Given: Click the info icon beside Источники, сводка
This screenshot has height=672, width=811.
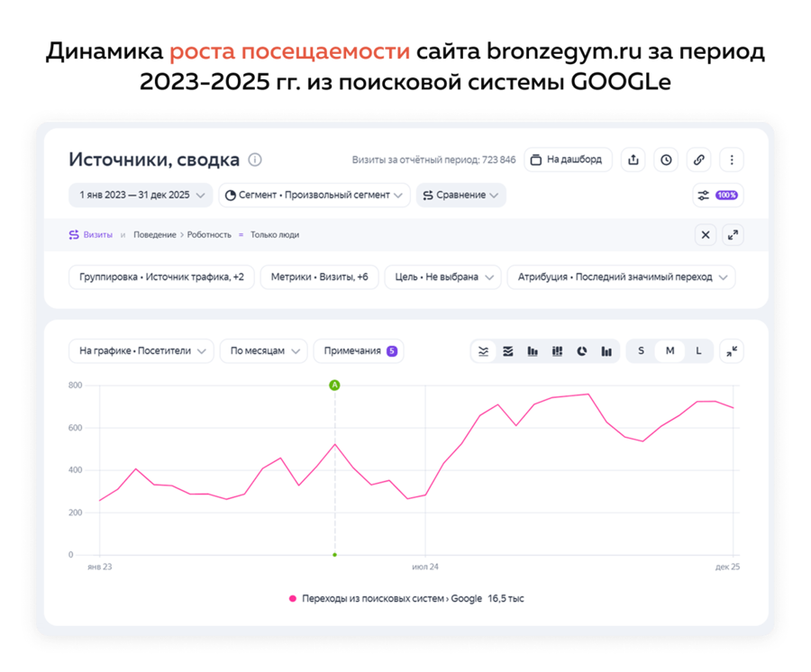Looking at the screenshot, I should 255,159.
